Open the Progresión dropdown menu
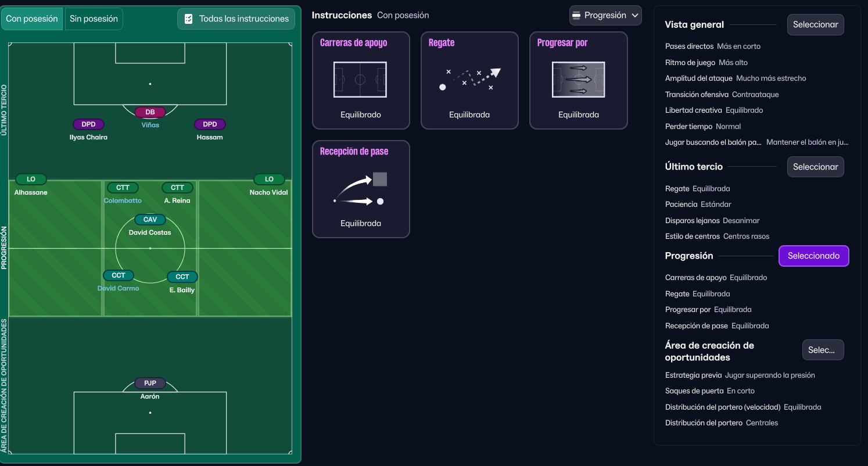This screenshot has width=868, height=466. (x=605, y=16)
